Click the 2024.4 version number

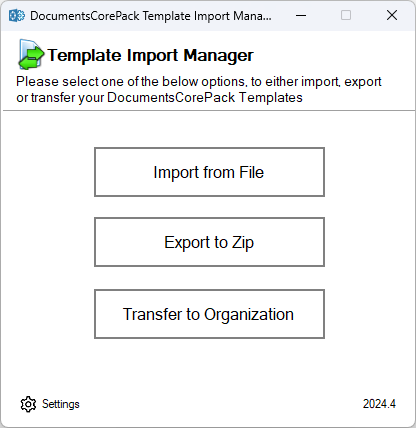[379, 404]
